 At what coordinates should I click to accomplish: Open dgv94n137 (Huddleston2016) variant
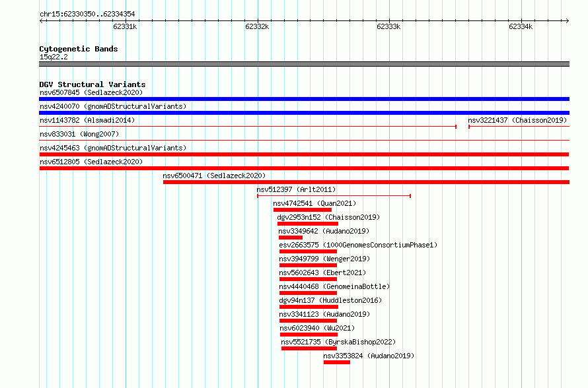click(330, 300)
